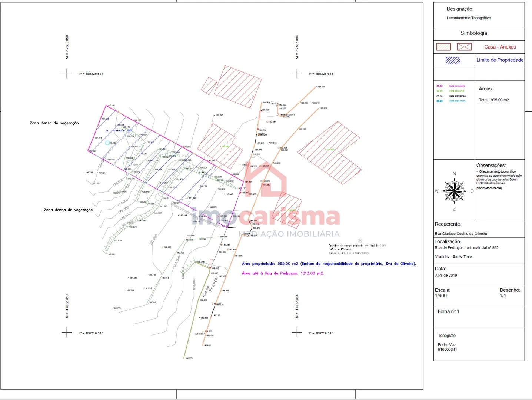The width and height of the screenshot is (532, 400).
Task: Click the compass rose symbol
Action: click(454, 191)
